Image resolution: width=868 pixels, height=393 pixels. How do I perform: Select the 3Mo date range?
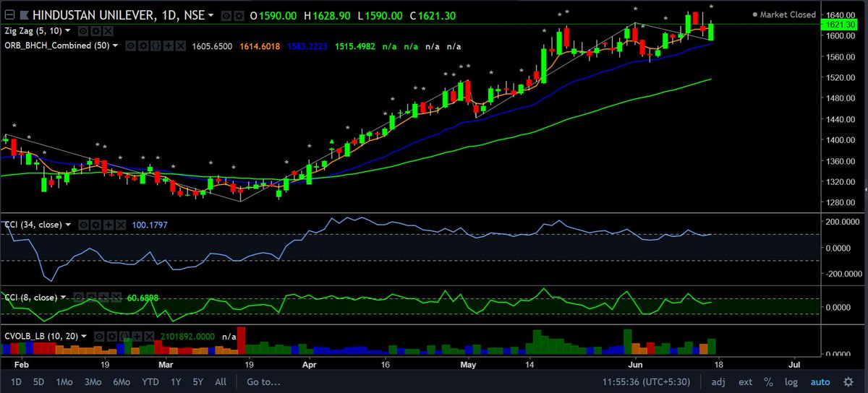point(93,382)
